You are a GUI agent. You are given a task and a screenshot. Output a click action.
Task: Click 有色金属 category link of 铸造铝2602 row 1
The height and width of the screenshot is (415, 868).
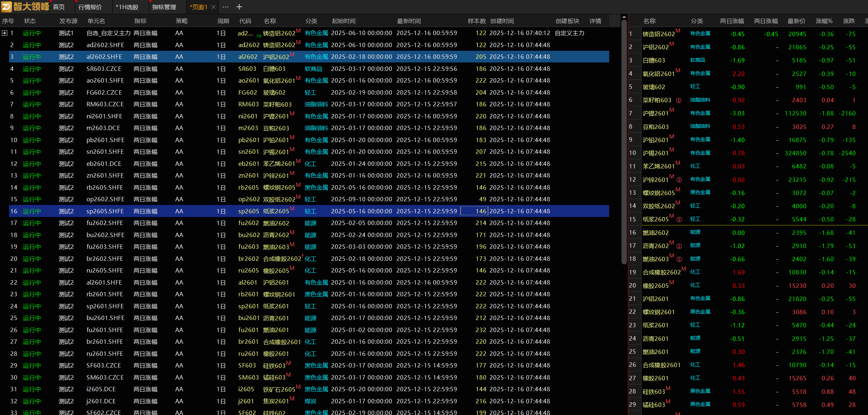click(x=316, y=33)
